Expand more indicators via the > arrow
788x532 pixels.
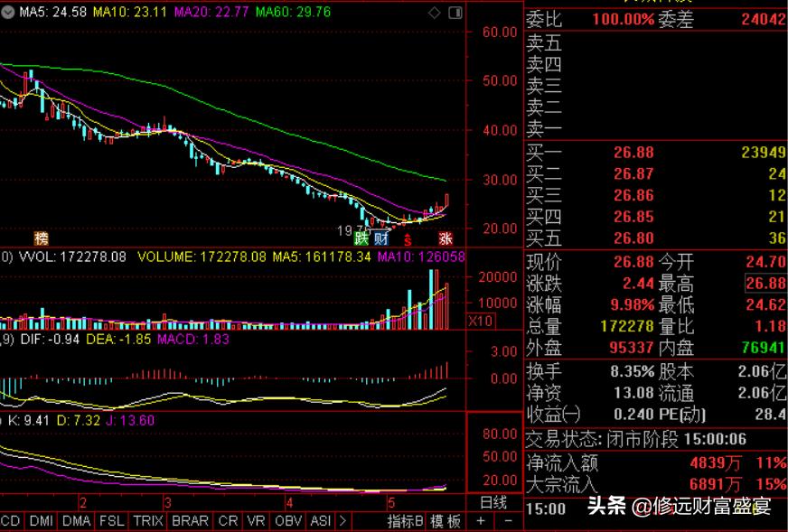click(x=341, y=521)
